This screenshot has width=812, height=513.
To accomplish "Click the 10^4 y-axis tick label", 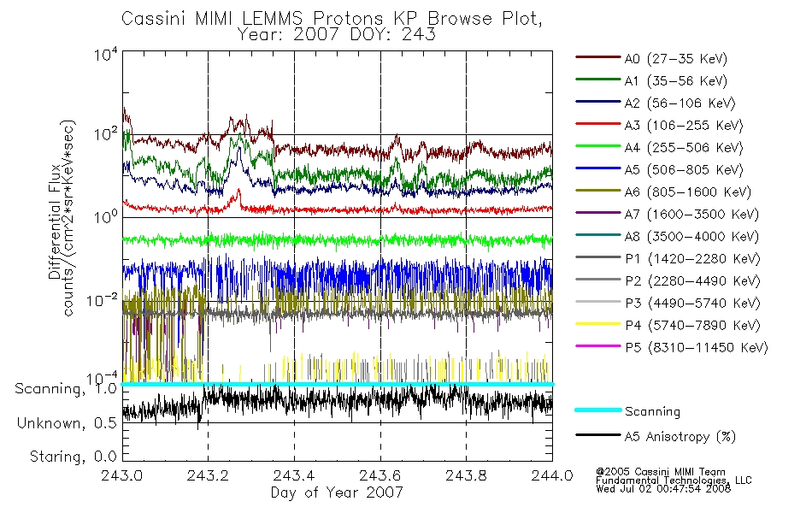I will [x=106, y=54].
